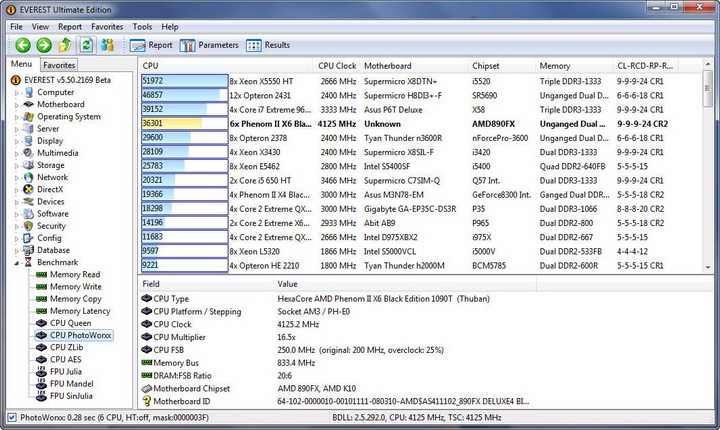Expand the Computer tree node arrow
The width and height of the screenshot is (720, 430).
click(17, 93)
